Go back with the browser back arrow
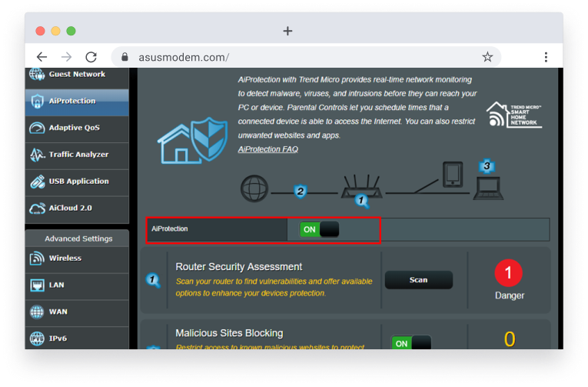The width and height of the screenshot is (588, 387). (42, 57)
